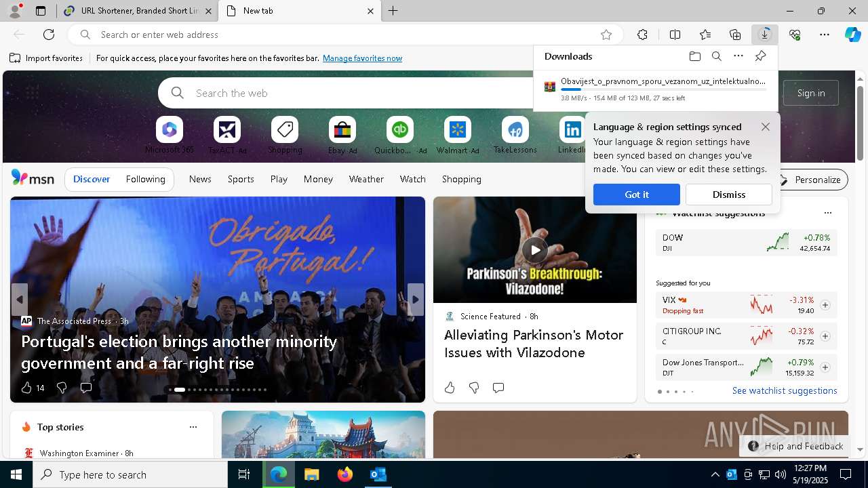
Task: Open Firefox from the taskbar
Action: (x=345, y=474)
